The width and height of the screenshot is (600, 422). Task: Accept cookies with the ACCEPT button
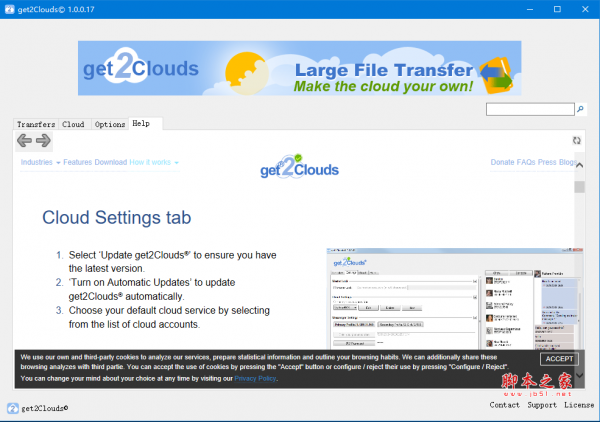pos(559,359)
